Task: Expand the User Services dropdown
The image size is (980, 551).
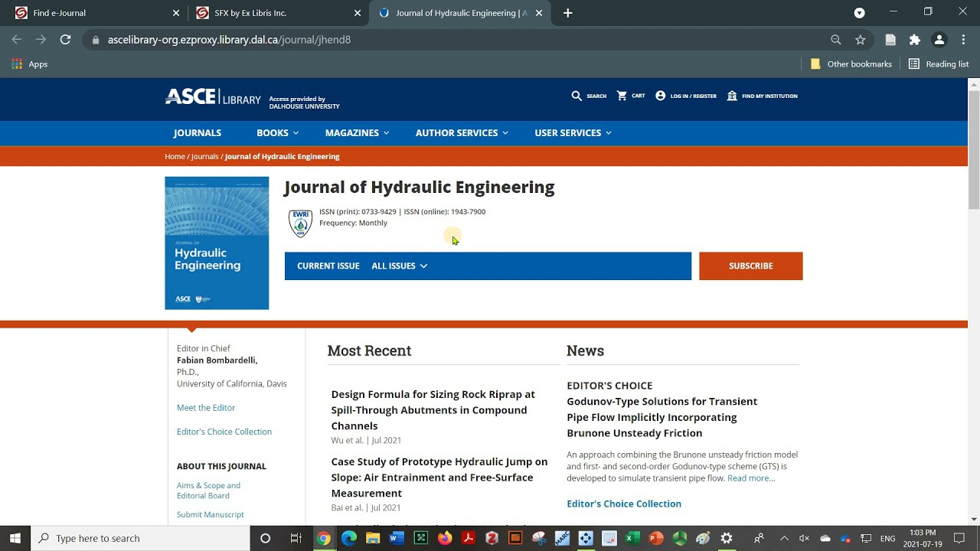Action: tap(573, 132)
